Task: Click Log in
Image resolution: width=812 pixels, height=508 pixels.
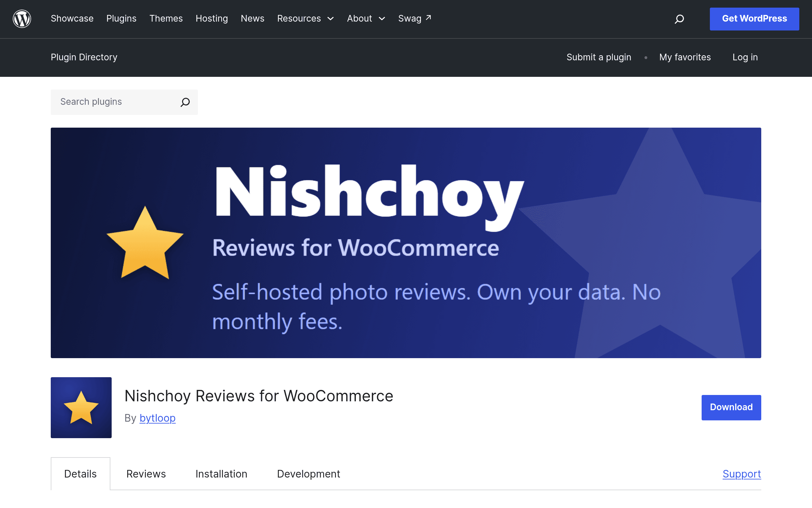Action: (x=745, y=57)
